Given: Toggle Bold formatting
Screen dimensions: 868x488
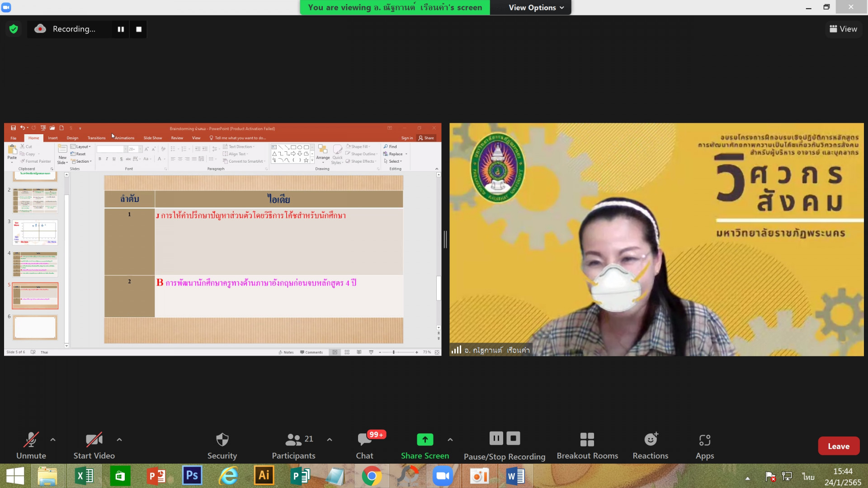Looking at the screenshot, I should [x=99, y=159].
